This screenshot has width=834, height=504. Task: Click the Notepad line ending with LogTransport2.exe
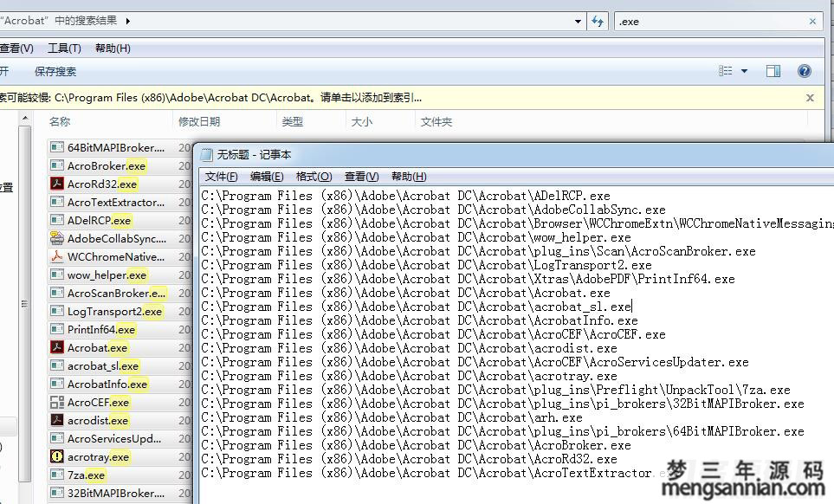coord(427,265)
